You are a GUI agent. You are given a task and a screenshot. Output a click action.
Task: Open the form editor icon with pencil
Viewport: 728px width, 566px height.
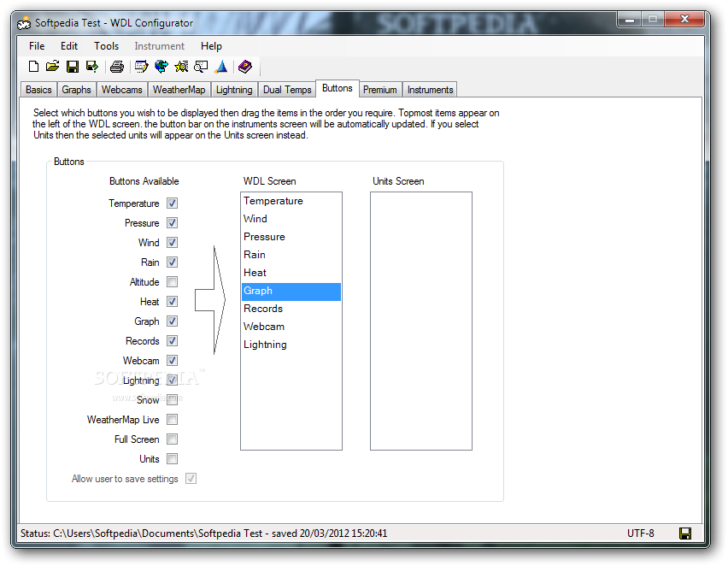[141, 67]
